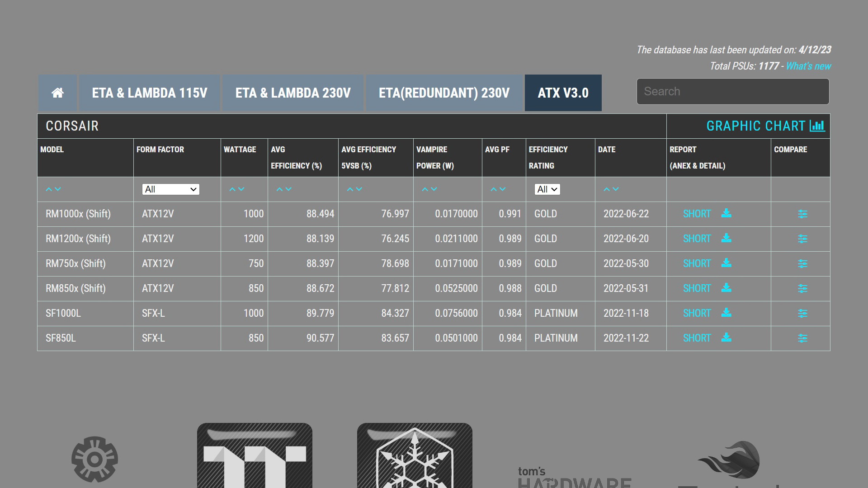Add RM850x (Shift) to compare
The height and width of the screenshot is (488, 868).
point(802,289)
